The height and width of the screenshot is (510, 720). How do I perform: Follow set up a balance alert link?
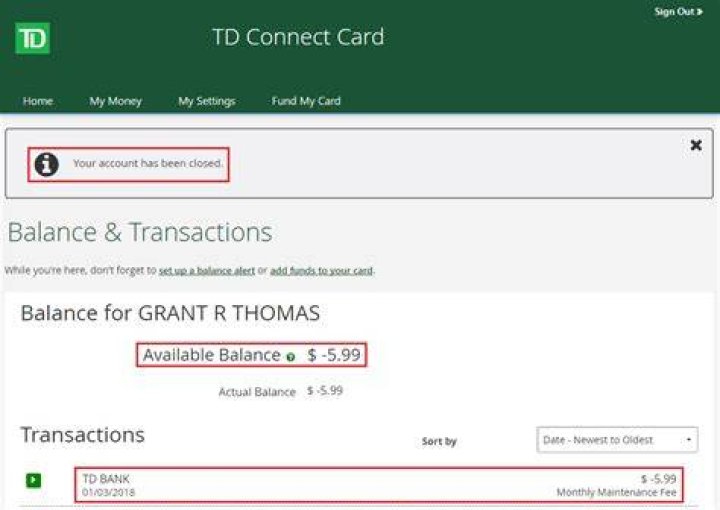click(207, 271)
